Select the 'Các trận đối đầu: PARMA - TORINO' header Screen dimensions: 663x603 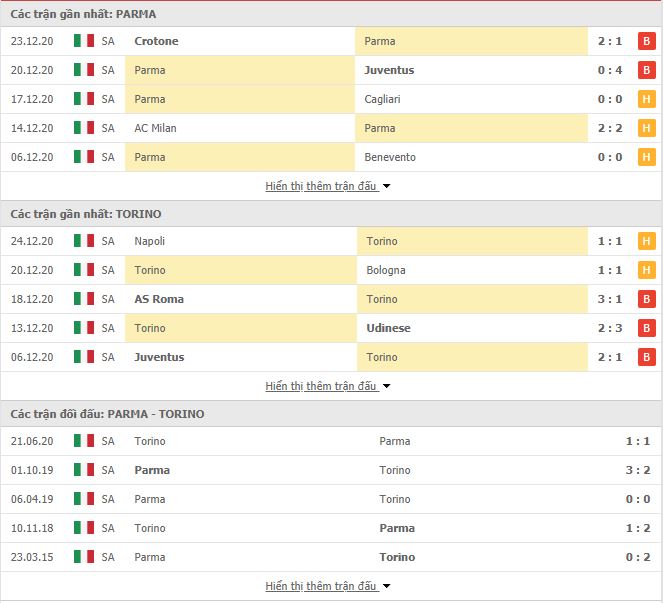point(107,414)
